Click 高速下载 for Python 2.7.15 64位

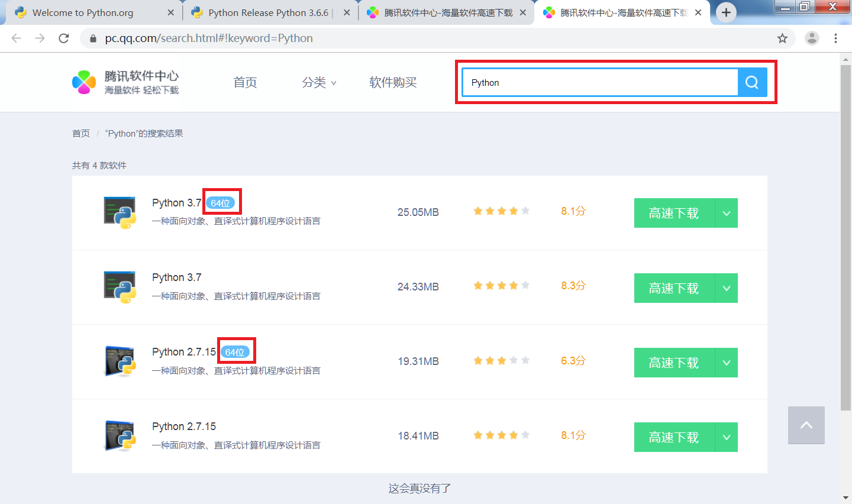[674, 363]
